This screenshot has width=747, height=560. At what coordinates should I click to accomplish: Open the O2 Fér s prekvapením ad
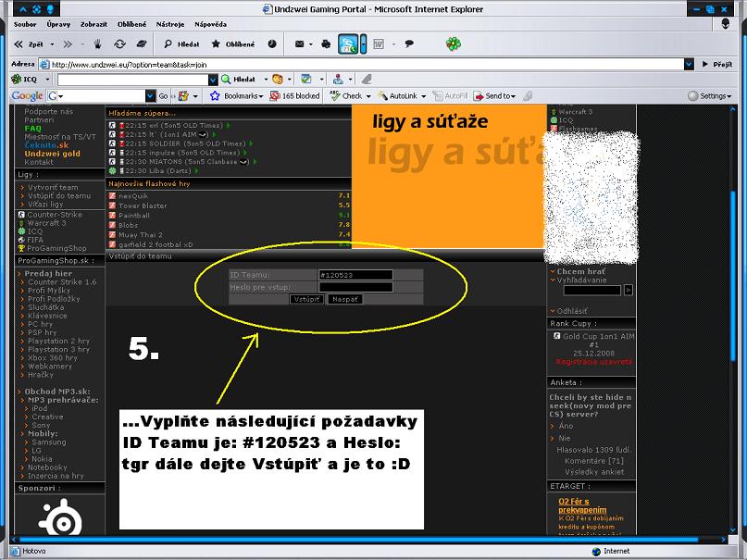coord(582,505)
